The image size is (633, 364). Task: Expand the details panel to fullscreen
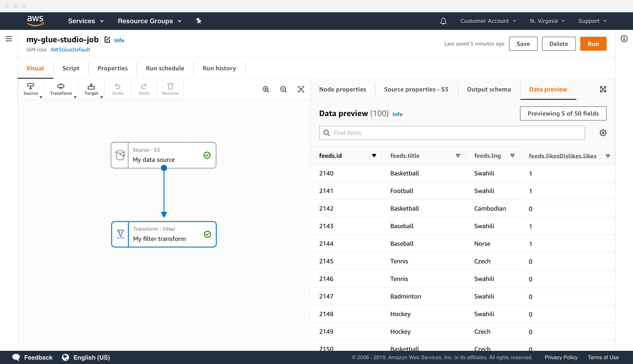(x=603, y=89)
